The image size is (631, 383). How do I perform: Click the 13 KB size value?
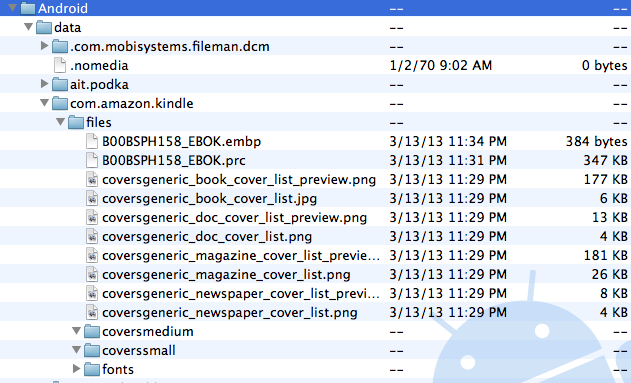610,217
